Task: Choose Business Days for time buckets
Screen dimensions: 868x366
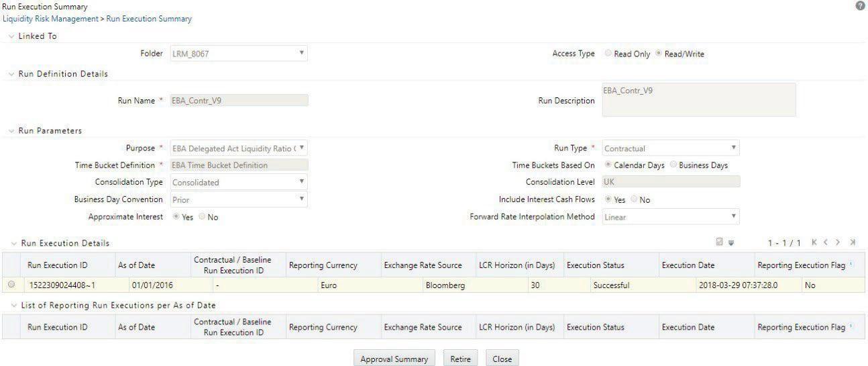Action: (x=673, y=165)
